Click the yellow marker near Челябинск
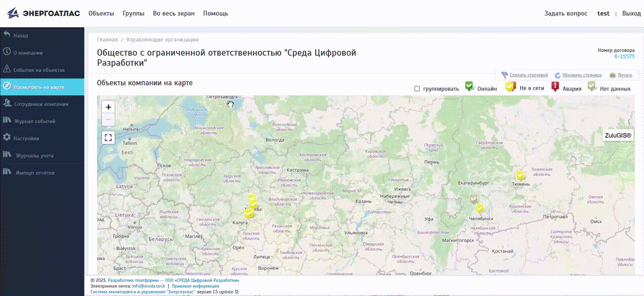This screenshot has width=644, height=296. 479,208
